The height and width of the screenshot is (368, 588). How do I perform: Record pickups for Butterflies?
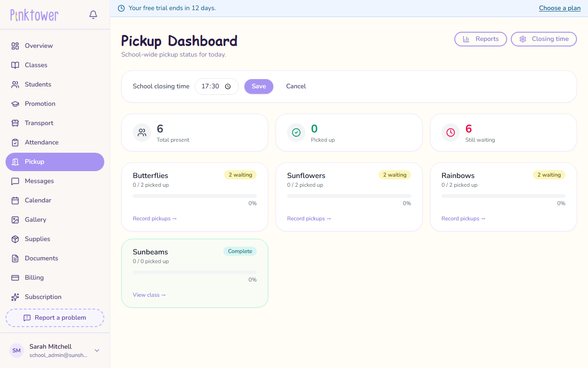(155, 219)
